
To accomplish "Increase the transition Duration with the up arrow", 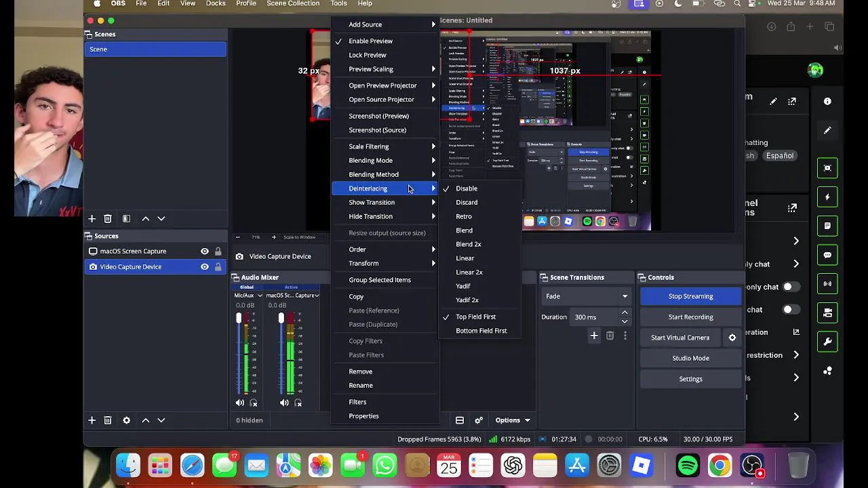I will point(625,313).
